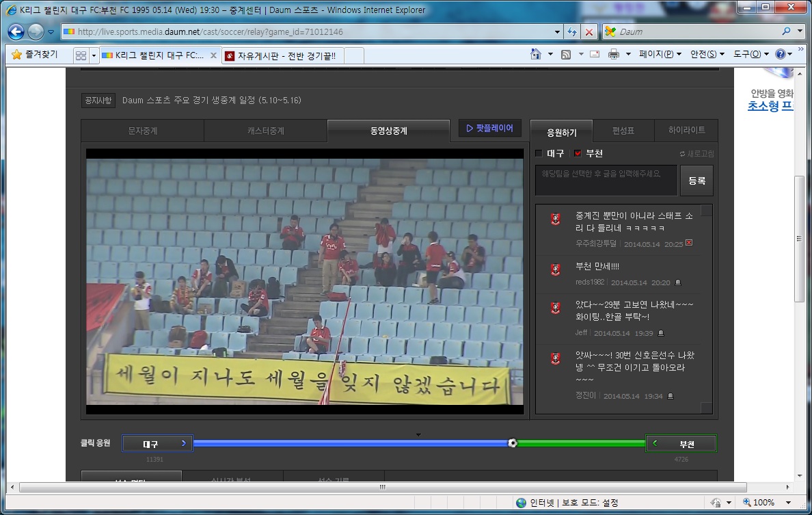Image resolution: width=812 pixels, height=515 pixels.
Task: Refresh the page using the address bar icon
Action: click(572, 32)
